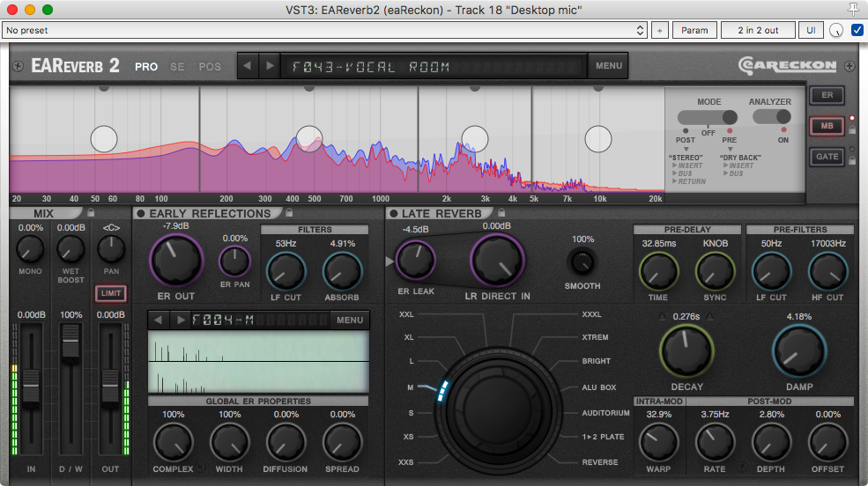Switch to the SE edition tab

[x=177, y=67]
